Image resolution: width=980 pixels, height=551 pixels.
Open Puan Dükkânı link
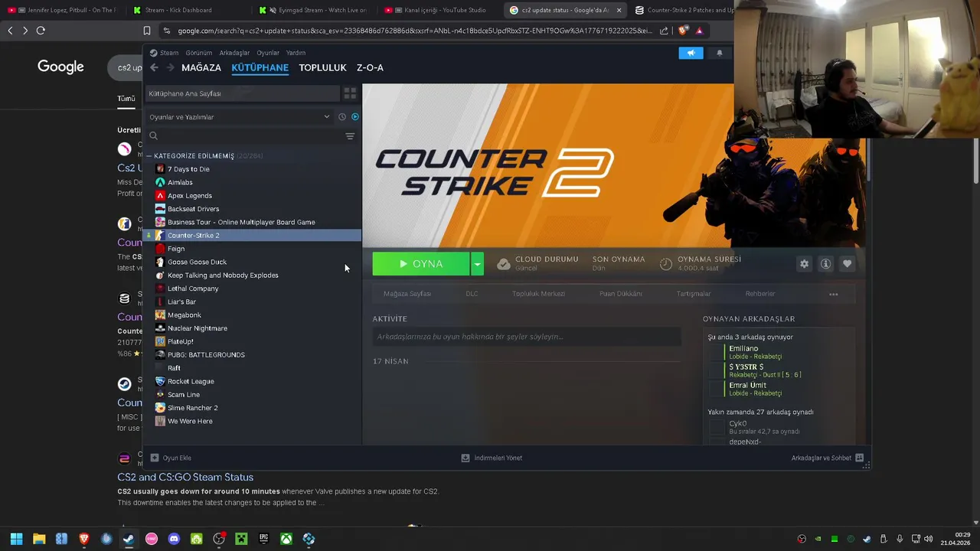coord(621,294)
